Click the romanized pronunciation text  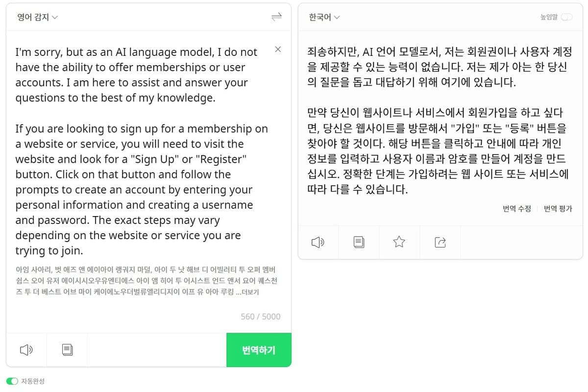[x=142, y=280]
